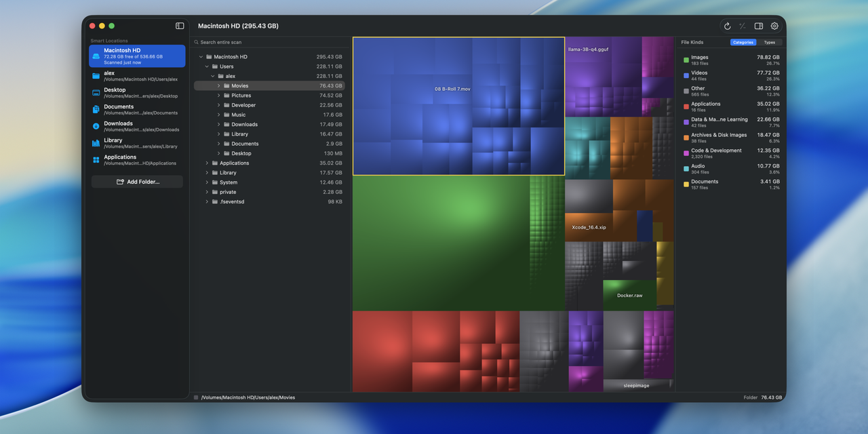Expand the Applications folder chevron in tree
Image resolution: width=868 pixels, height=434 pixels.
[x=207, y=163]
